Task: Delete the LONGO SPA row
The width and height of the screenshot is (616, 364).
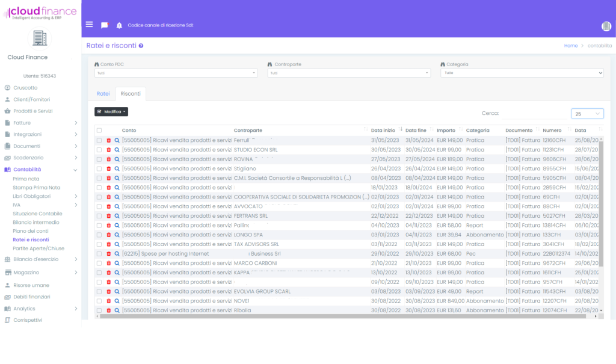Action: 109,235
